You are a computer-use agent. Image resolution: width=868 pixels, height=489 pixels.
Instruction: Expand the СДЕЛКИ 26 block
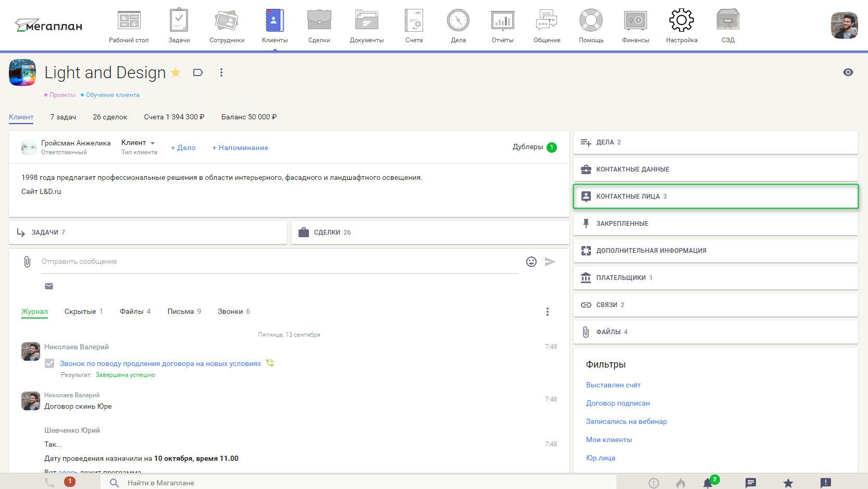(x=430, y=233)
